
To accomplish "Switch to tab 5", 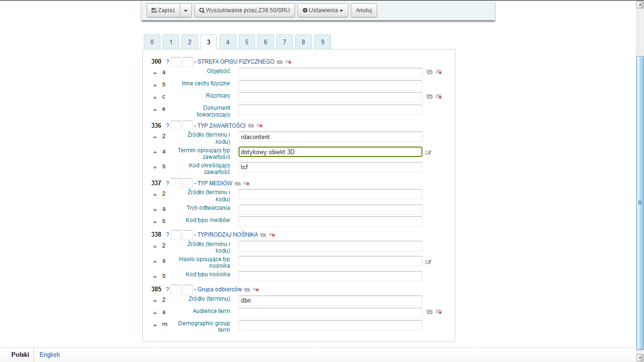I will [247, 42].
